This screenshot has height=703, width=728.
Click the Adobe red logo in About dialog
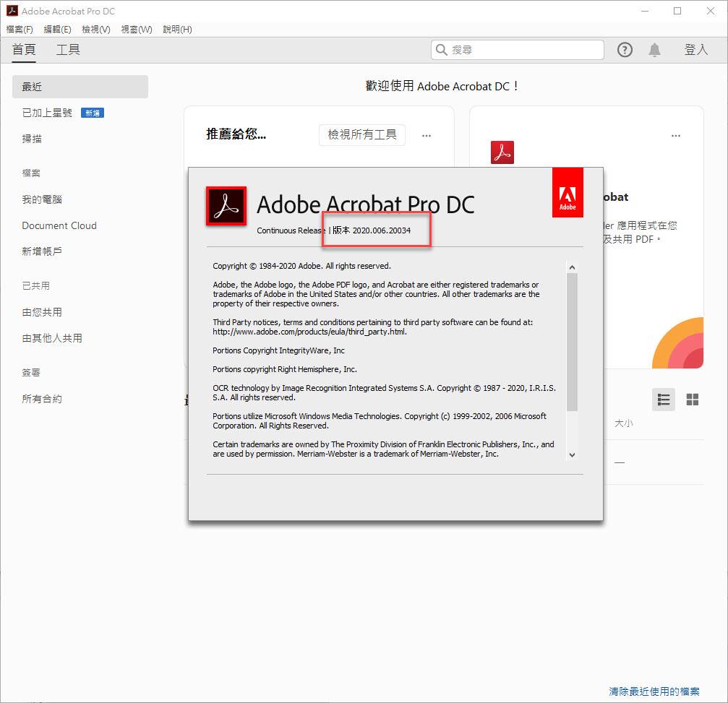point(568,193)
